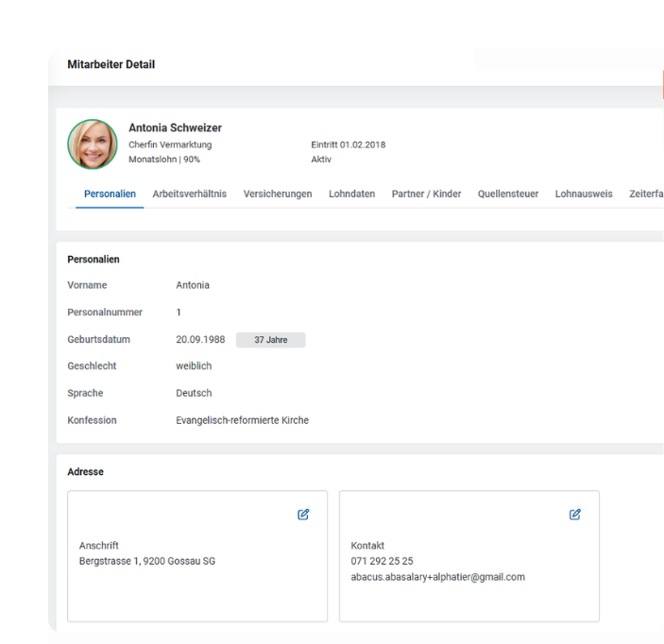664x644 pixels.
Task: Click the phone number 071 292 25 25
Action: pyautogui.click(x=382, y=561)
